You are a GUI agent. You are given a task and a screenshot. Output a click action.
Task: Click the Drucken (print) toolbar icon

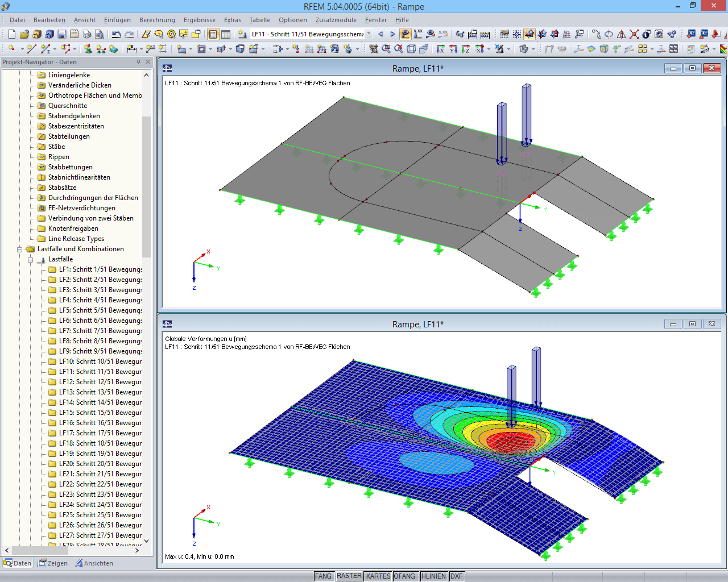(87, 34)
